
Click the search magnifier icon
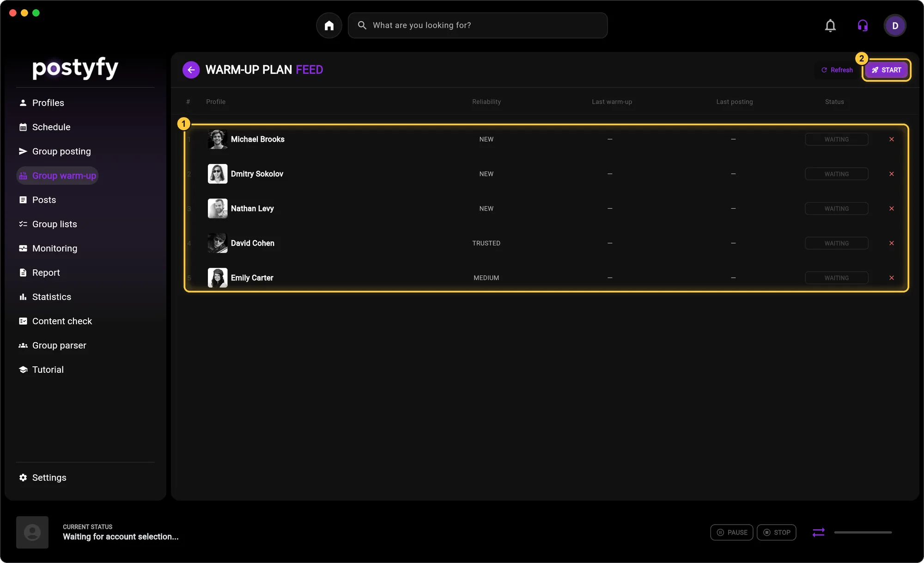pos(362,25)
